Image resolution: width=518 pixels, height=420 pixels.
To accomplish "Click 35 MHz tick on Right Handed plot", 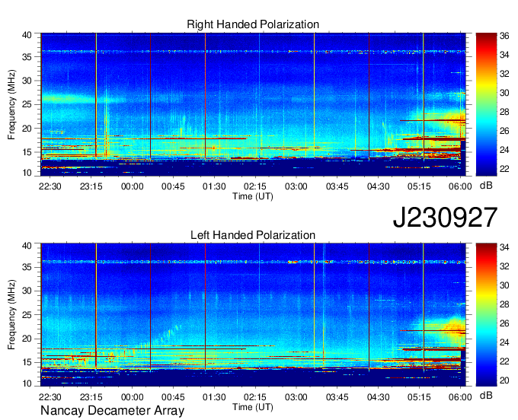I will point(27,57).
